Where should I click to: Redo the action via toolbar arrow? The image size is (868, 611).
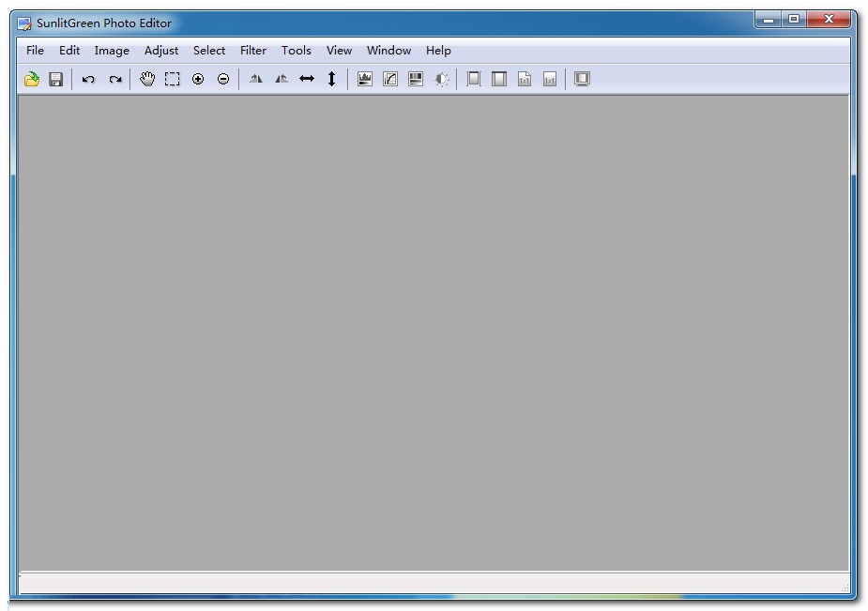tap(114, 80)
